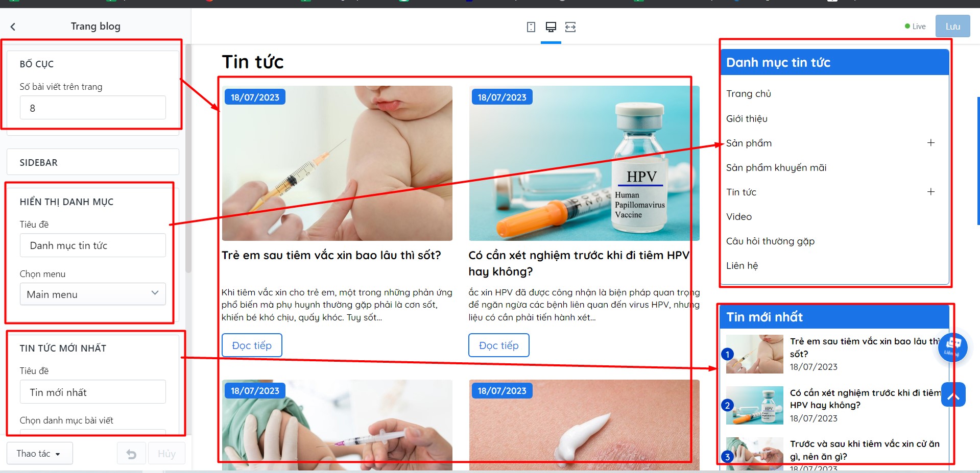Click the BỐ CỤC section label
This screenshot has height=473, width=980.
[37, 64]
